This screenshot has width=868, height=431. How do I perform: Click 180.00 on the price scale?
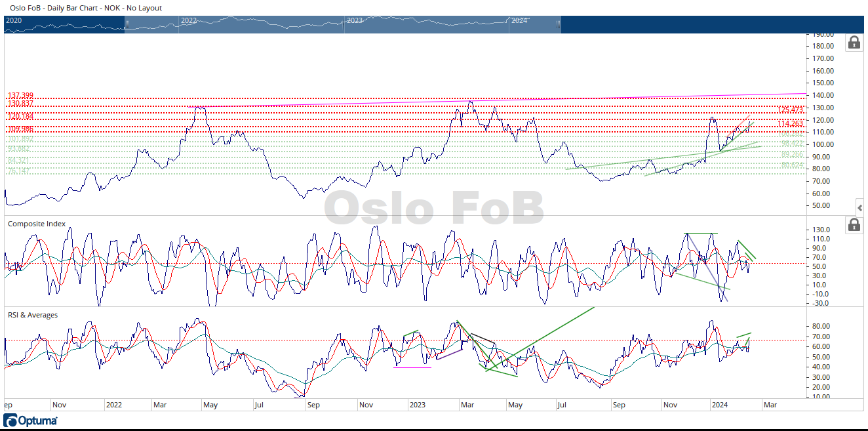coord(823,46)
